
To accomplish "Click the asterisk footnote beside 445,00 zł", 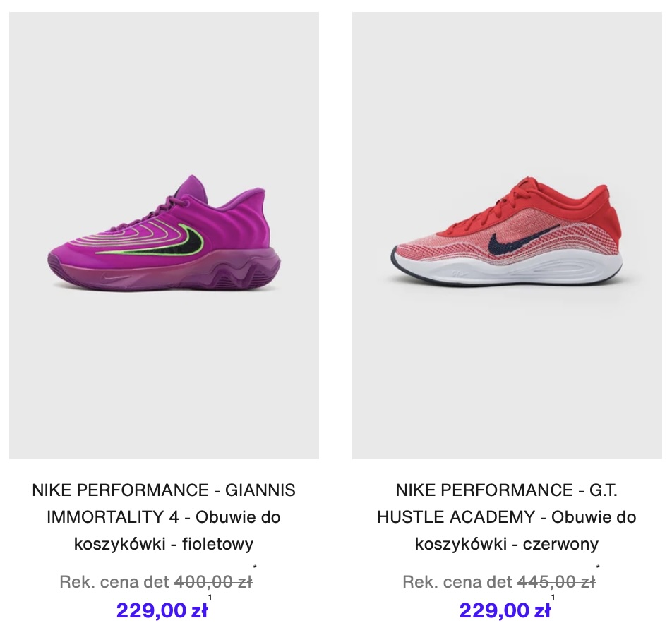I will [598, 568].
